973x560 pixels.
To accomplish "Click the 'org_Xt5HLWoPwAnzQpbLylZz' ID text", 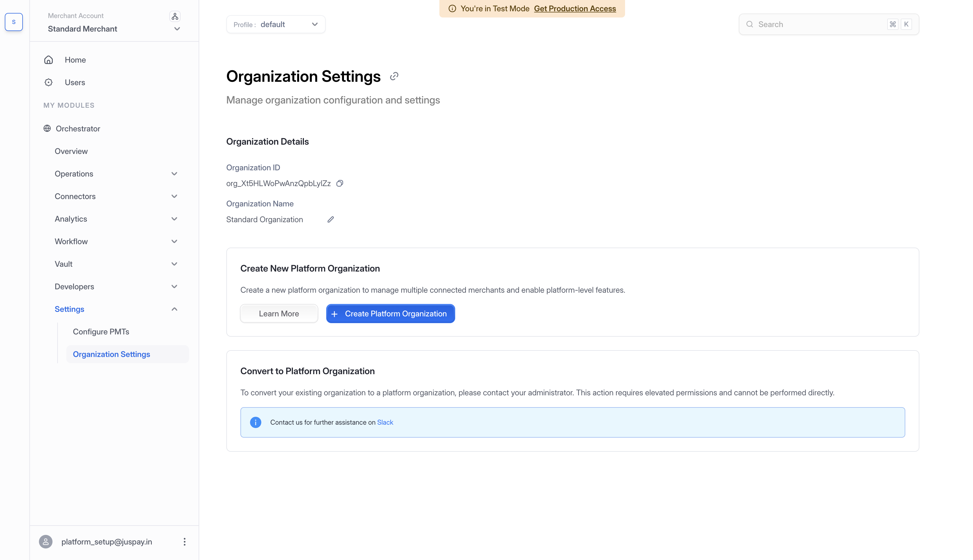I will tap(278, 184).
